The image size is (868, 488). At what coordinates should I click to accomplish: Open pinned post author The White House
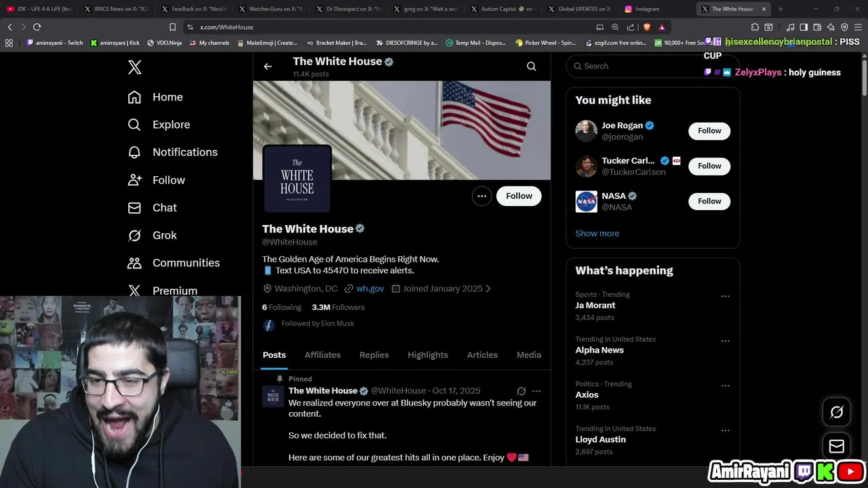(x=323, y=391)
